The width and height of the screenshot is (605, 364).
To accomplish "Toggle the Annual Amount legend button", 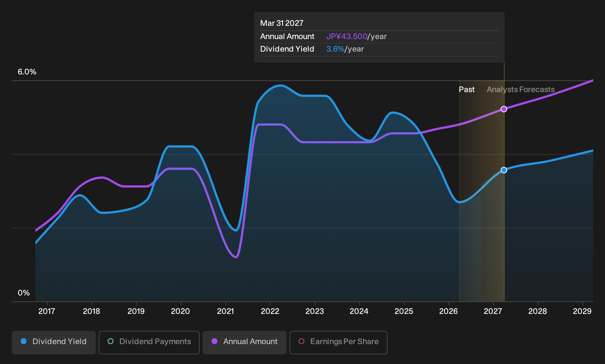I will pos(245,342).
